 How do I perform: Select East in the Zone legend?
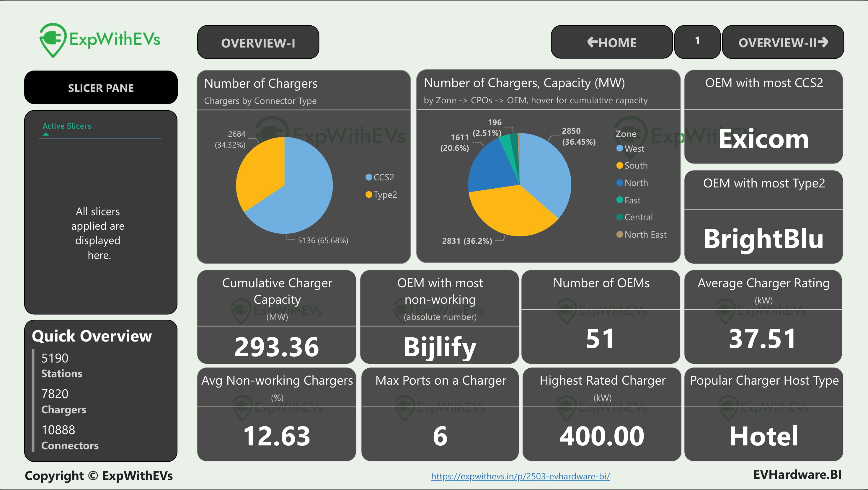628,200
